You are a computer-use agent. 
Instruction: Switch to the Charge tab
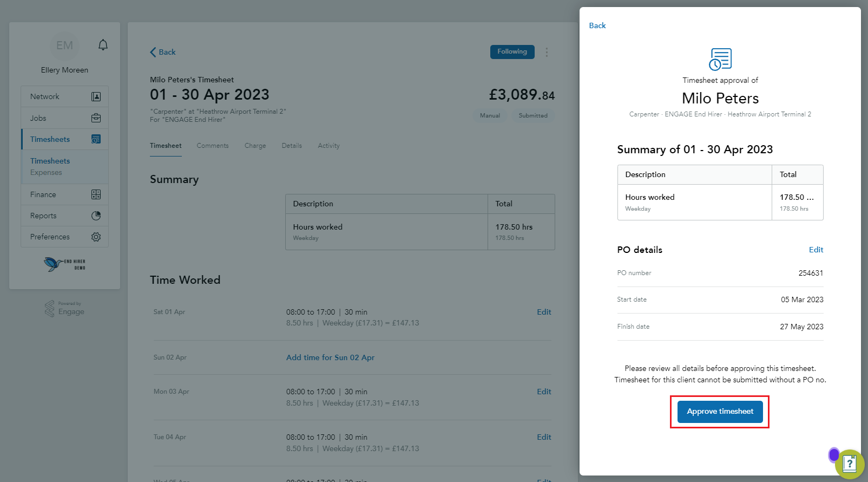click(255, 146)
